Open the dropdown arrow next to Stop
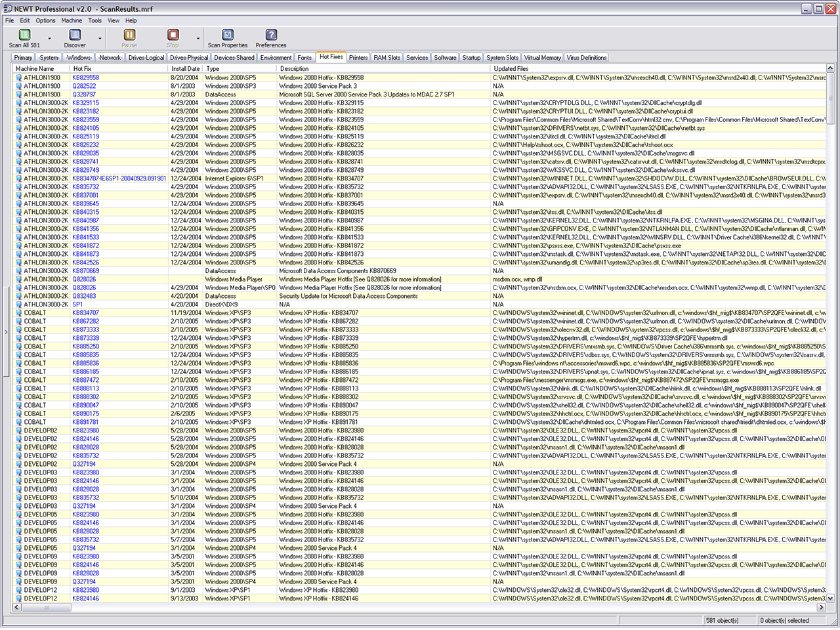Screen dimensions: 840x630 198,39
